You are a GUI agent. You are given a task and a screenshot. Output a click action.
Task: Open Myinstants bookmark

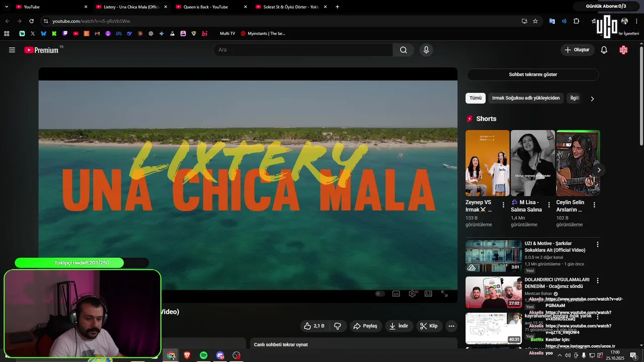point(263,34)
